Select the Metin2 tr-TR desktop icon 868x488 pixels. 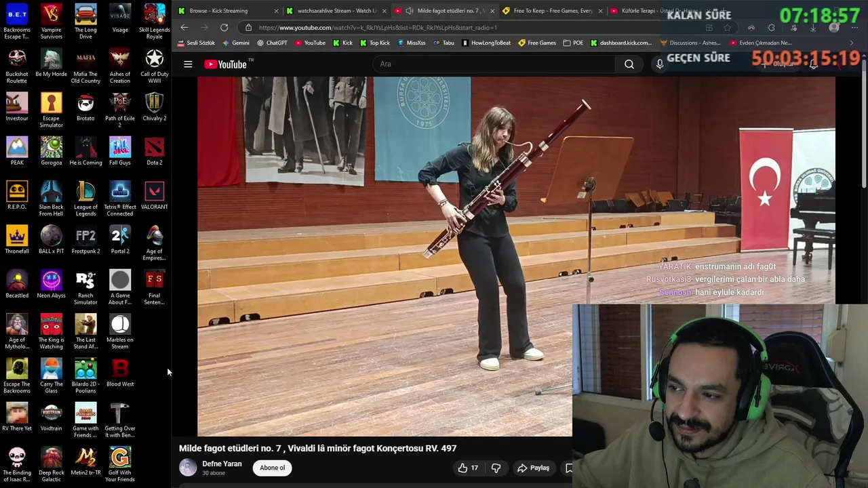click(85, 462)
